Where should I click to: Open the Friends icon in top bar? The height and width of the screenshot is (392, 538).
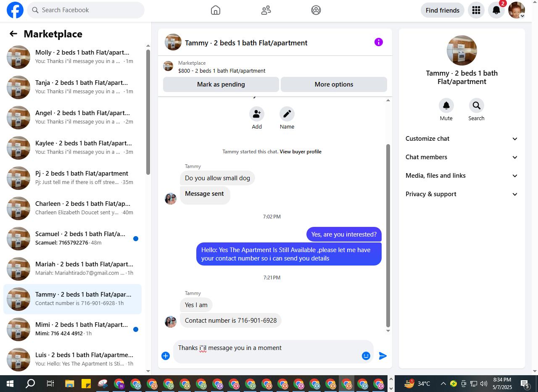[x=266, y=10]
